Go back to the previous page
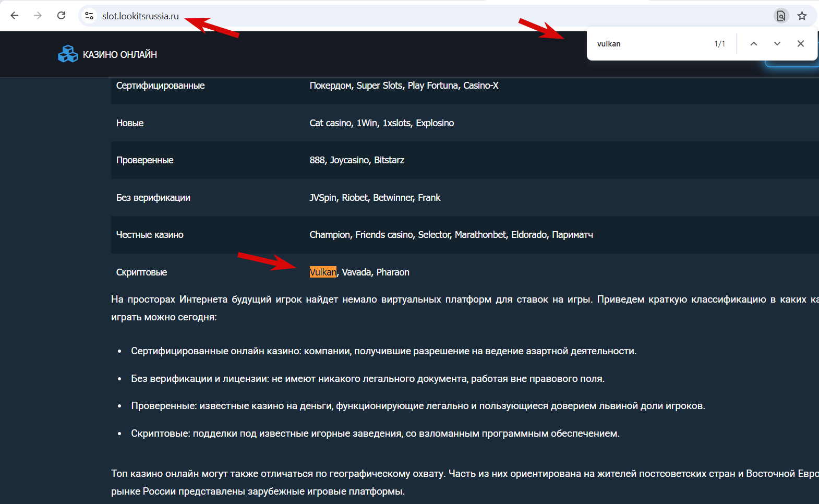The height and width of the screenshot is (504, 819). (15, 16)
